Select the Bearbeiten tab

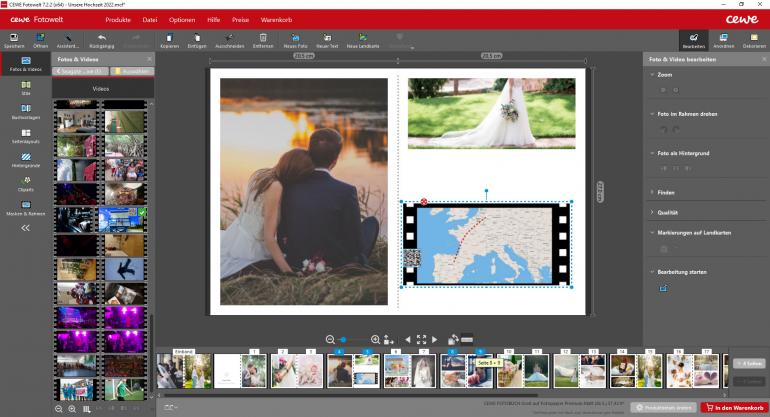coord(693,41)
